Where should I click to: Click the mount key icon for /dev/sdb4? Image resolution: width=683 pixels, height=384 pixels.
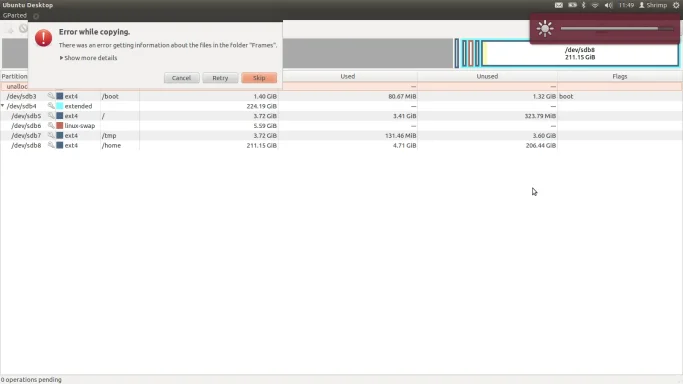[51, 106]
